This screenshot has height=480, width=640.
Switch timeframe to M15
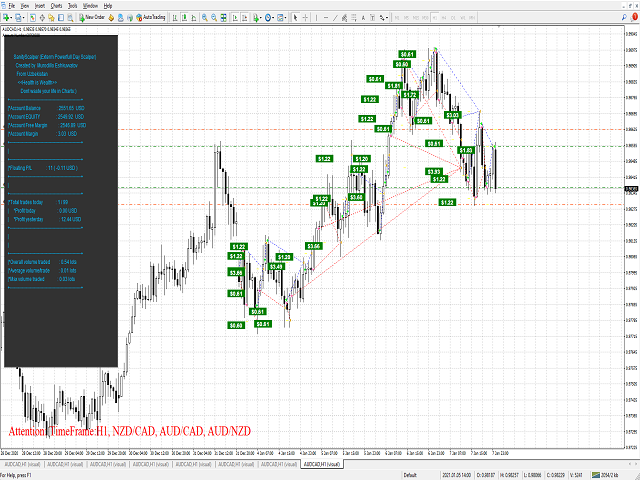[416, 18]
